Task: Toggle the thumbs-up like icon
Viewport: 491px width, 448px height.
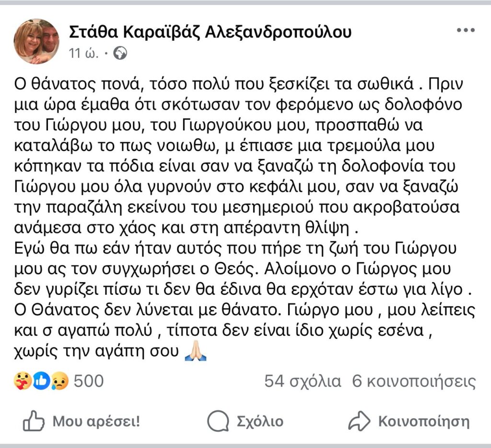Action: pyautogui.click(x=34, y=421)
